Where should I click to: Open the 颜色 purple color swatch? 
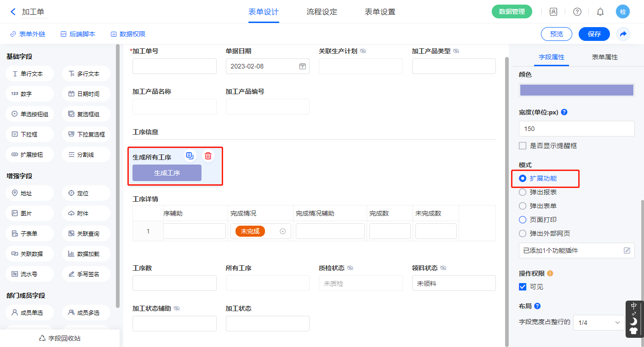(576, 90)
